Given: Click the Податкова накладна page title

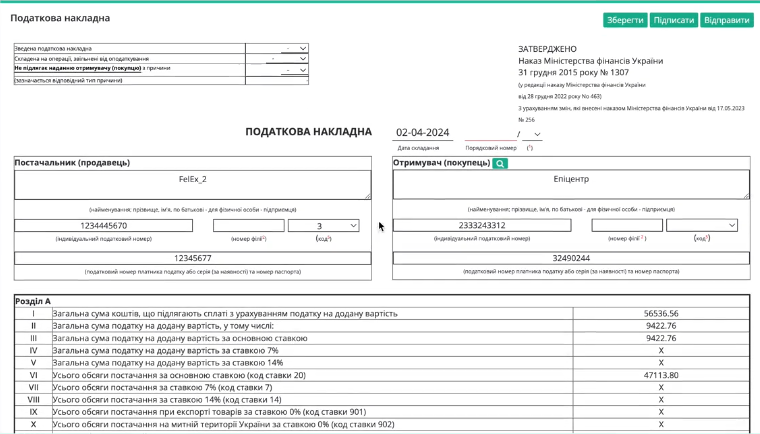Looking at the screenshot, I should [60, 18].
